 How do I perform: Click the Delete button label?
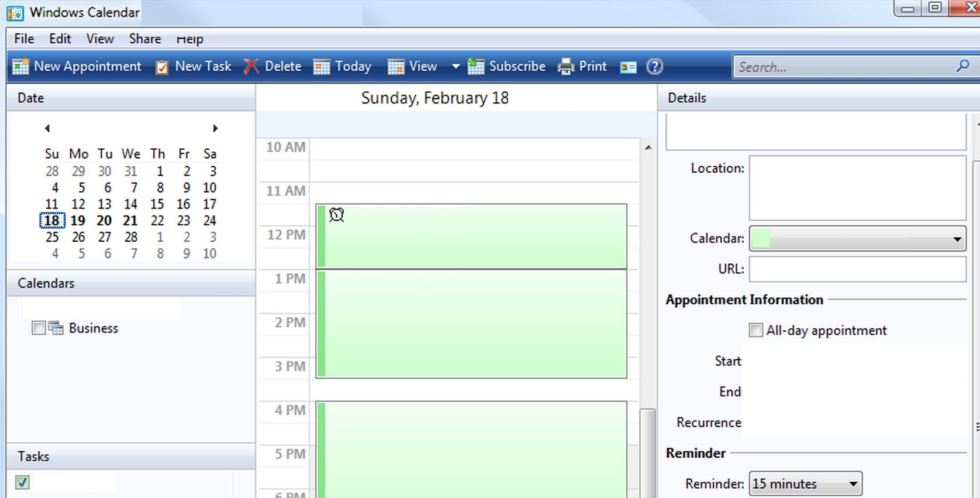coord(283,66)
